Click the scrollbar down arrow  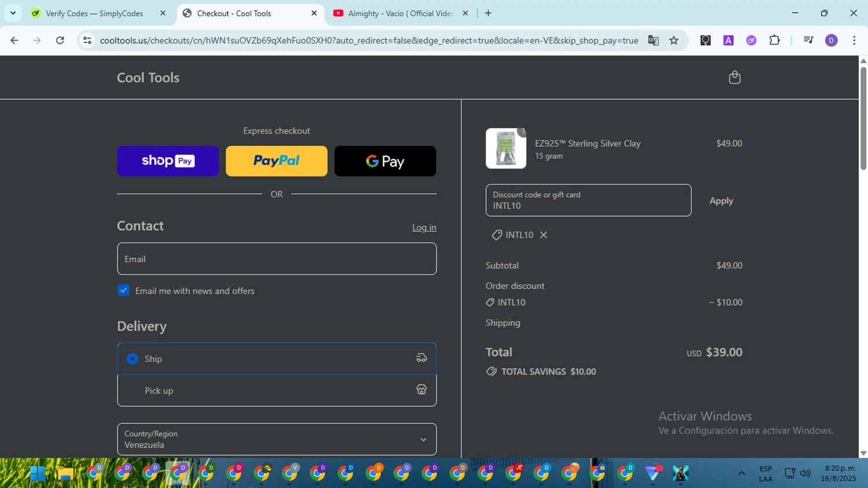point(863,454)
